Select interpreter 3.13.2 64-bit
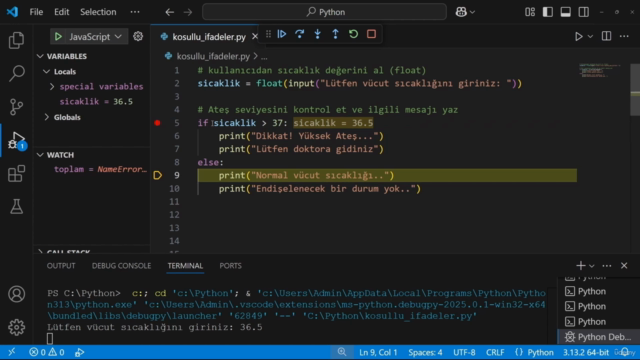 [x=586, y=352]
